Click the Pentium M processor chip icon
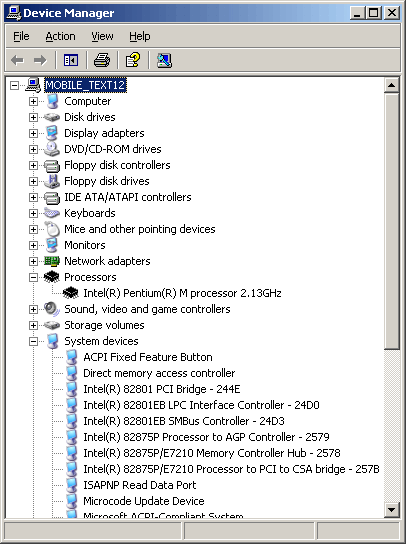Screen dimensions: 406x544 tap(71, 293)
